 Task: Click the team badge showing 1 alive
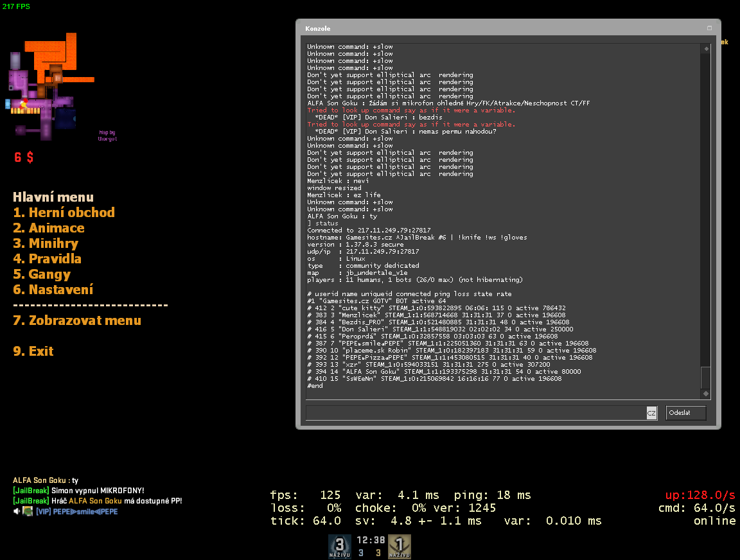[x=400, y=546]
